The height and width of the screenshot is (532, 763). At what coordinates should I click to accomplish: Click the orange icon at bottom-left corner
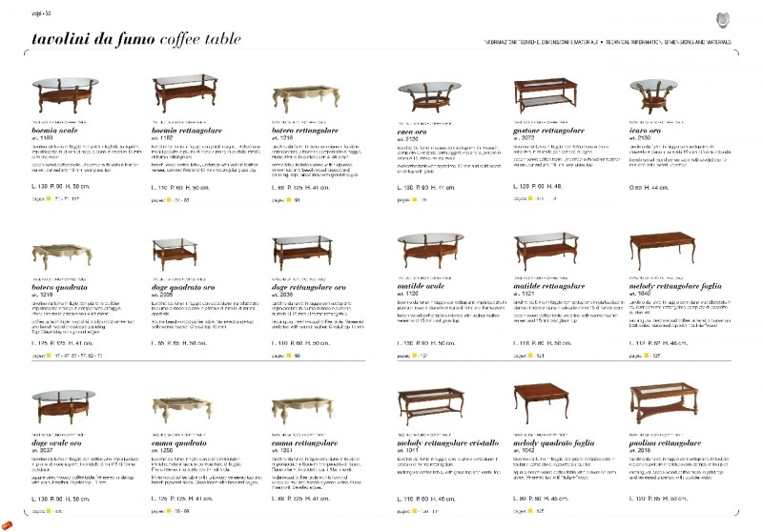coord(7,525)
